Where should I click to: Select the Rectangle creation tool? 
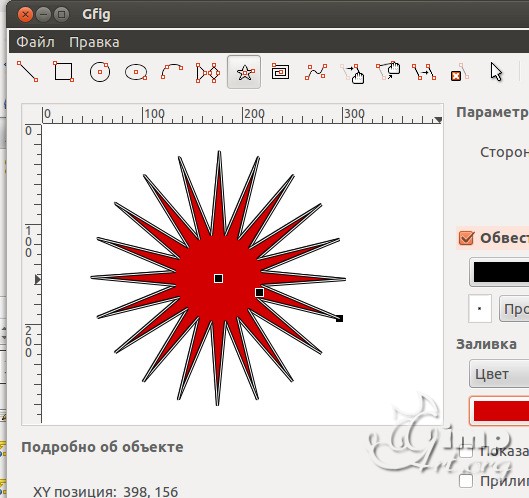(x=64, y=72)
